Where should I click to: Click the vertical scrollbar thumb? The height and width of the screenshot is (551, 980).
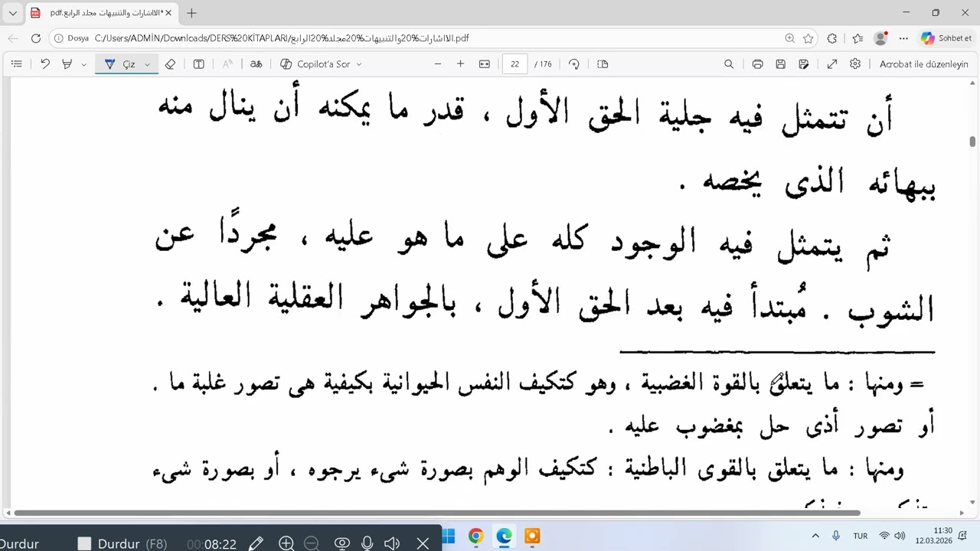pyautogui.click(x=972, y=142)
